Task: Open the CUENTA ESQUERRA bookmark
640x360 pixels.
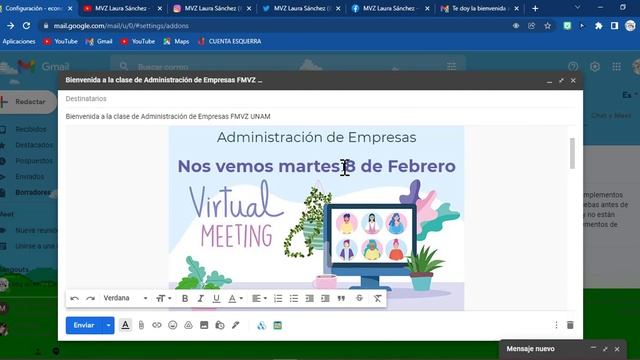Action: tap(230, 41)
